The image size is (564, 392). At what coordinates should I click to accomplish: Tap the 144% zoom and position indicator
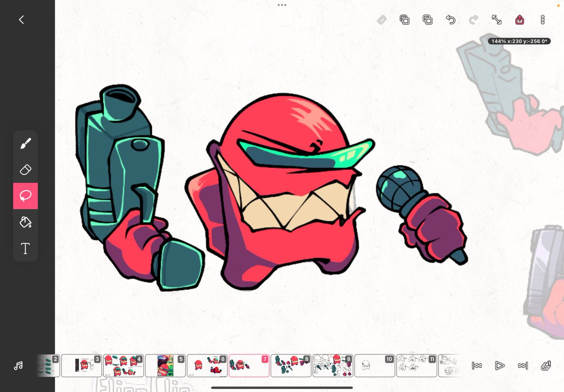[519, 41]
